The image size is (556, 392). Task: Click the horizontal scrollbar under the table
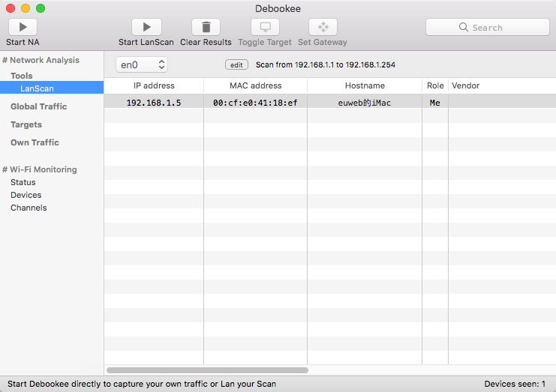[x=207, y=370]
